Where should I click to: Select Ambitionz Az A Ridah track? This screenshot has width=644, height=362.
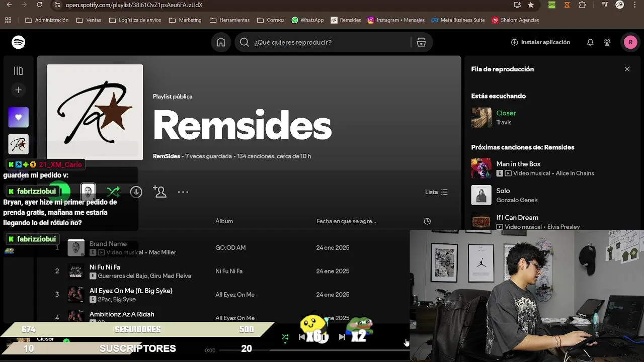122,314
